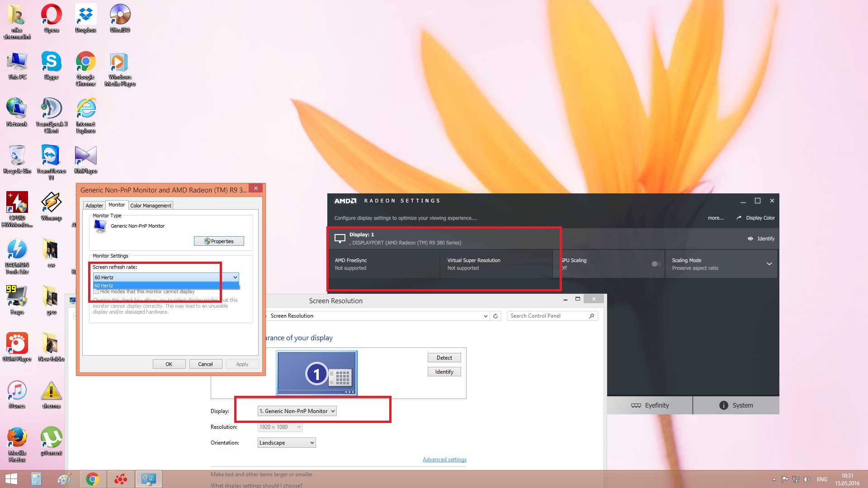
Task: Toggle Hide modes monitor cannot display checkbox
Action: 96,292
